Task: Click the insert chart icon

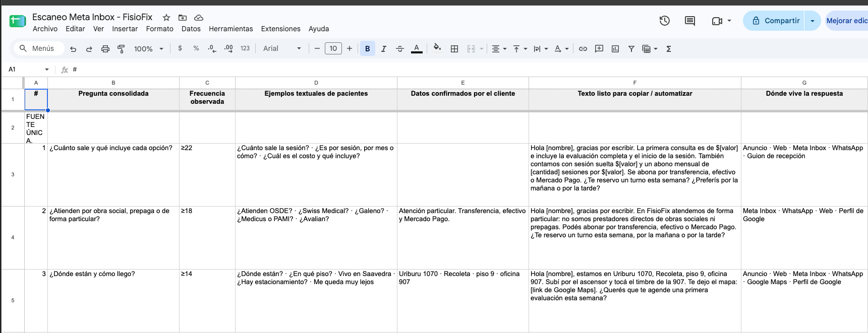Action: tap(615, 49)
